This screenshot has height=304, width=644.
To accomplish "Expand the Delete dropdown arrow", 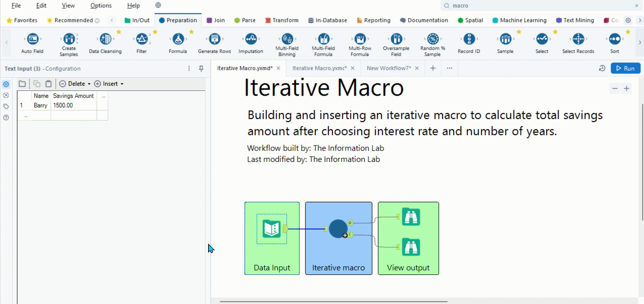I will tap(89, 84).
